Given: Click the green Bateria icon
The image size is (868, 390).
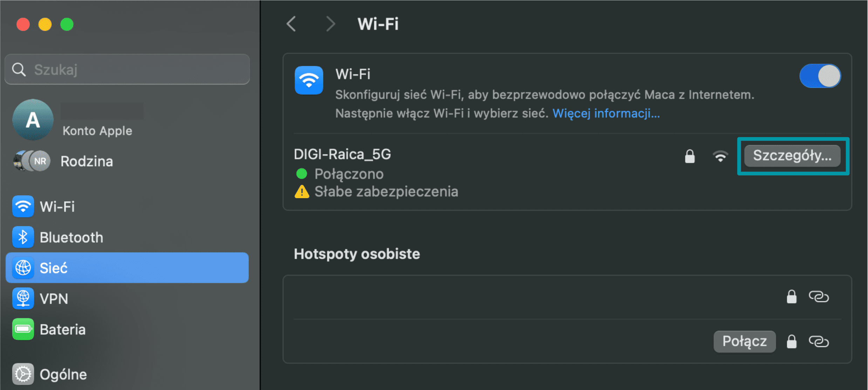Looking at the screenshot, I should click(23, 329).
